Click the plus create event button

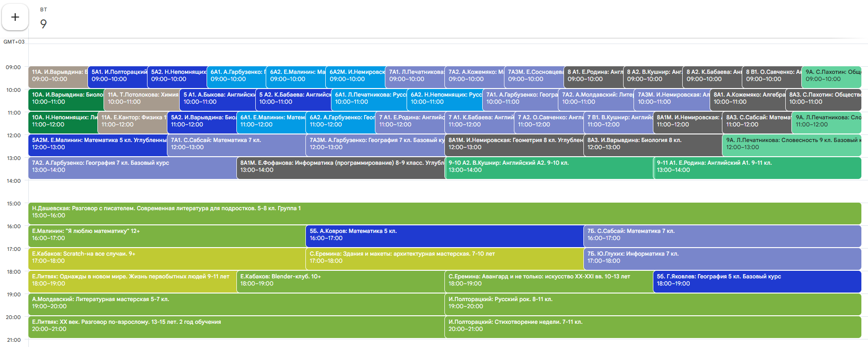(15, 18)
